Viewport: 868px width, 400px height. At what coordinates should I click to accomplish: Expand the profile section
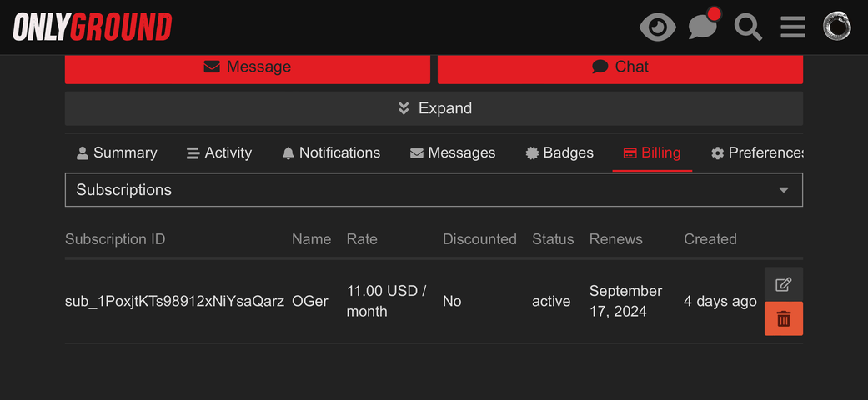(434, 107)
